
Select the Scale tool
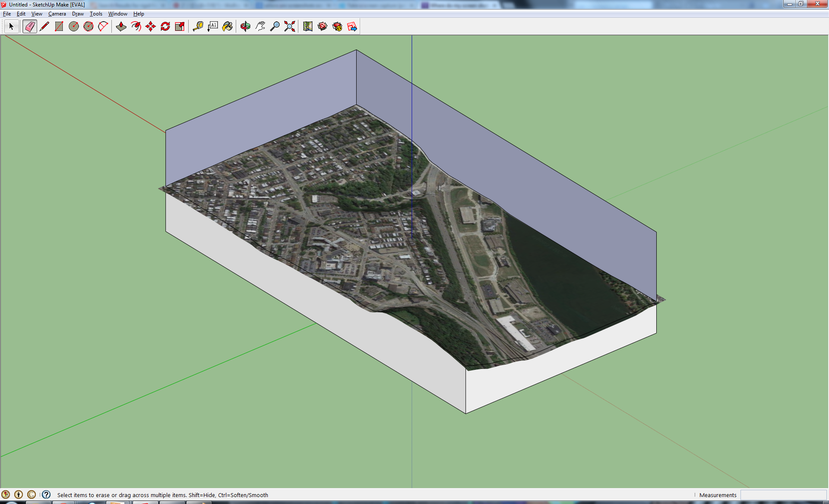[180, 27]
